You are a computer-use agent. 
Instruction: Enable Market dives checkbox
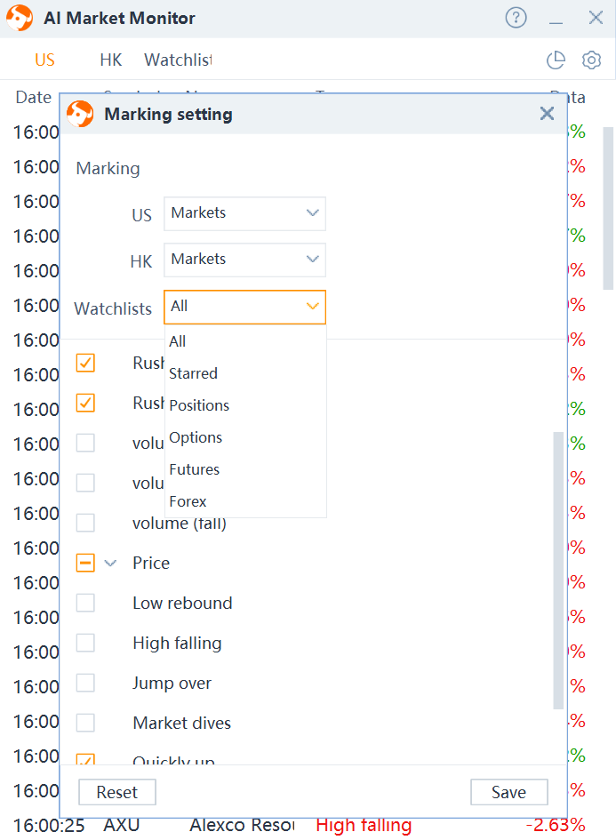point(85,723)
